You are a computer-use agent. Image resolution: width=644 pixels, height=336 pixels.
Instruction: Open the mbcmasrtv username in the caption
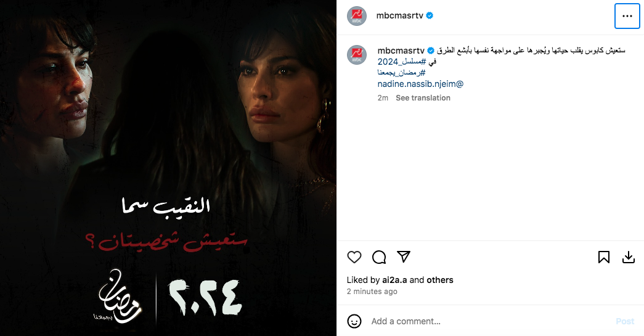pyautogui.click(x=401, y=51)
